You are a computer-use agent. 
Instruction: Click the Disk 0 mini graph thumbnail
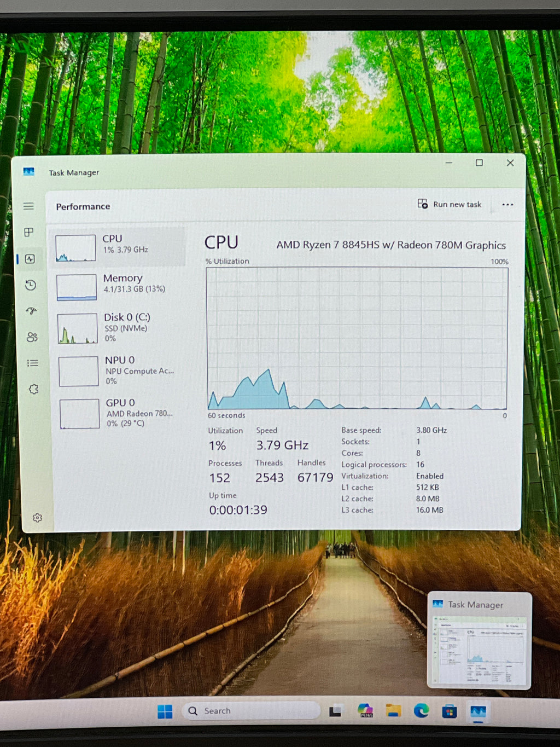pos(78,328)
